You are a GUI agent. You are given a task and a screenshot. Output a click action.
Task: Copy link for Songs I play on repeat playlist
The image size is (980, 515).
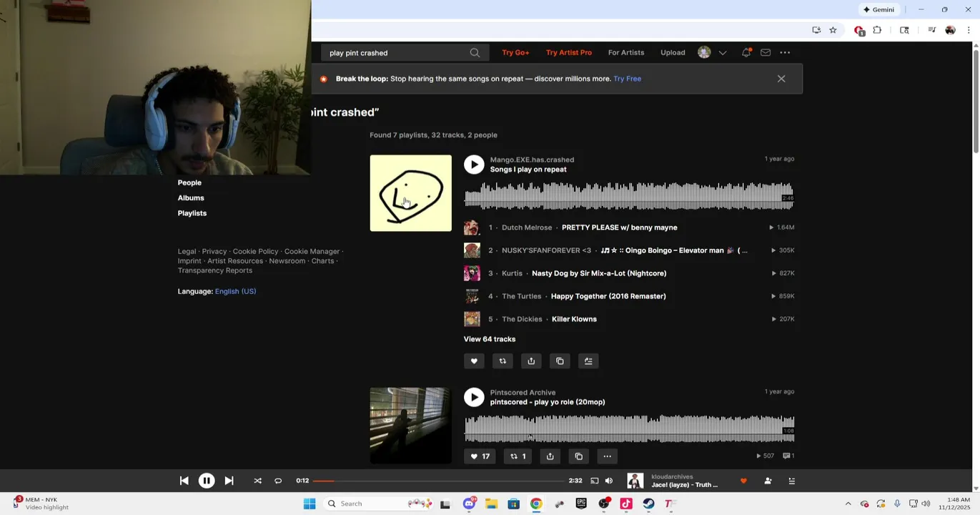coord(560,361)
